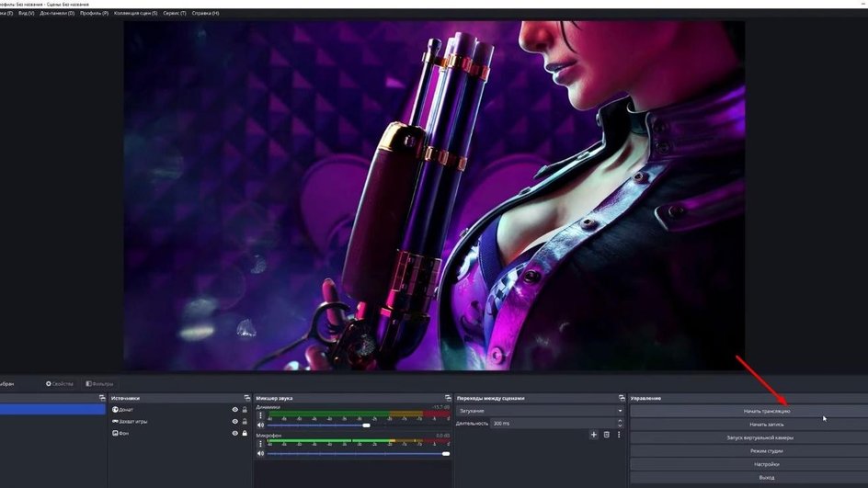Select the highlighted scene in the scenes list
Image resolution: width=868 pixels, height=488 pixels.
52,410
